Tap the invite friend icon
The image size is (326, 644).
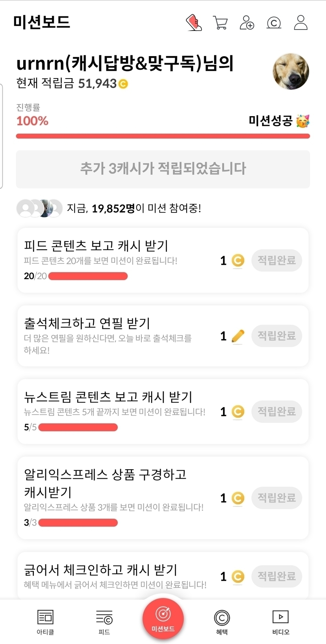(247, 23)
